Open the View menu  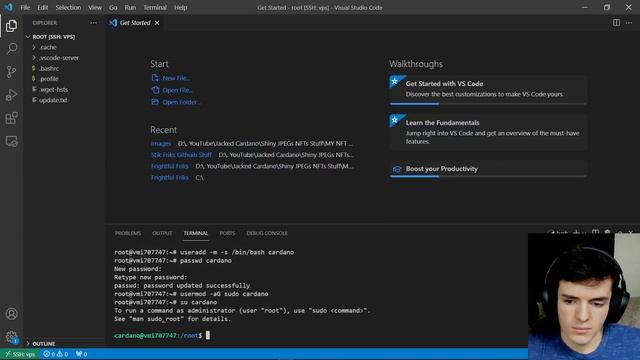95,7
